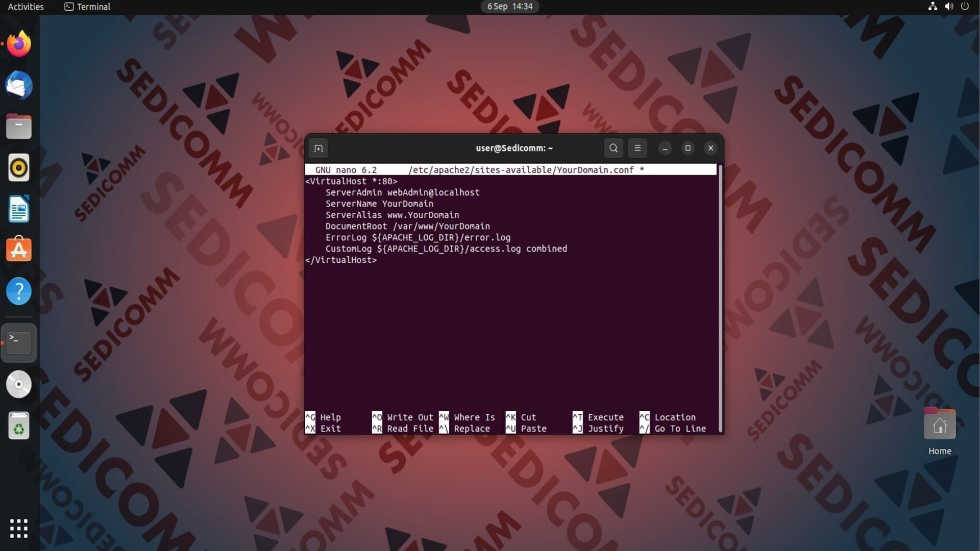Screen dimensions: 980x551
Task: Click the ^\ Replace shortcut label
Action: (464, 429)
